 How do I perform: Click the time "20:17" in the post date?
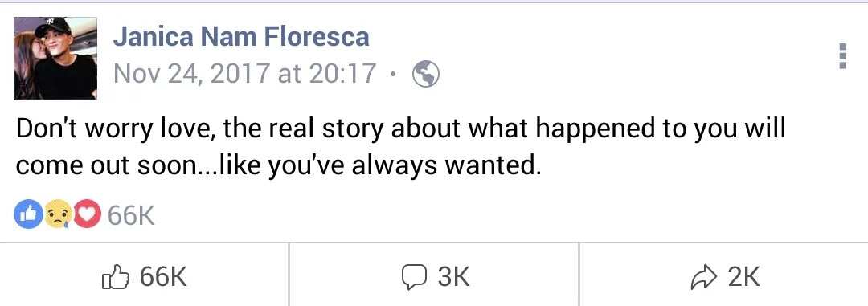click(342, 74)
